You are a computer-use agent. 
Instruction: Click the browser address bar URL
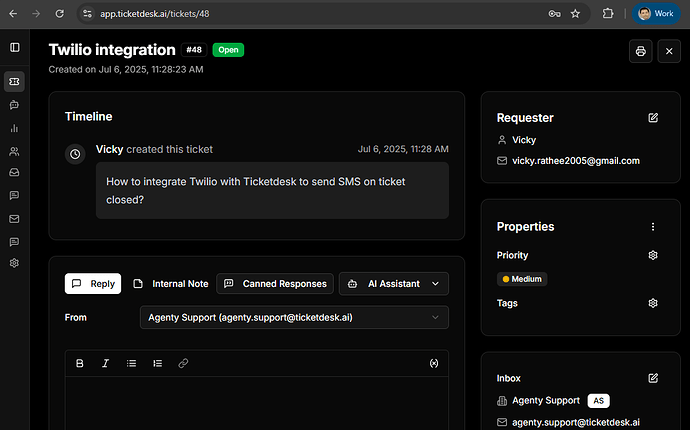154,14
